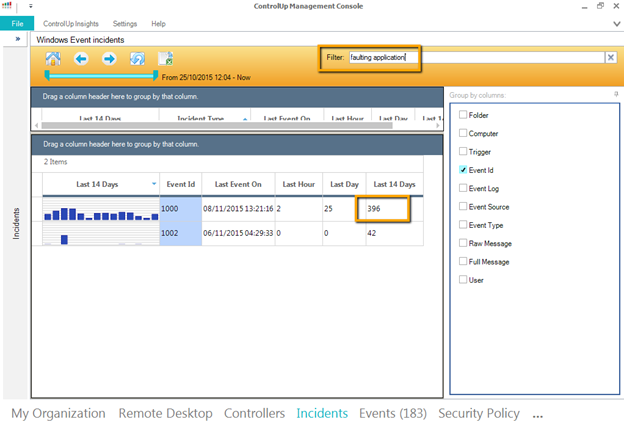This screenshot has width=624, height=425.
Task: Select event Id 1002 cell
Action: click(x=181, y=233)
